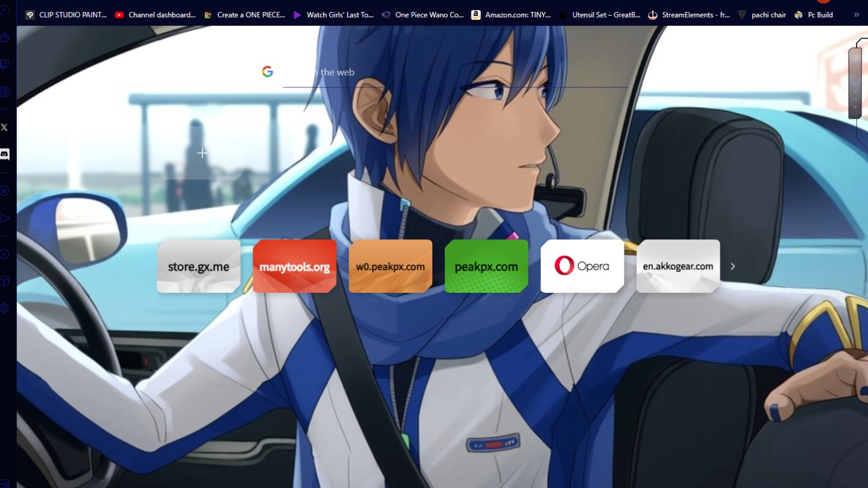Open the Pc Build bookmark
Image resolution: width=868 pixels, height=488 pixels.
[814, 15]
